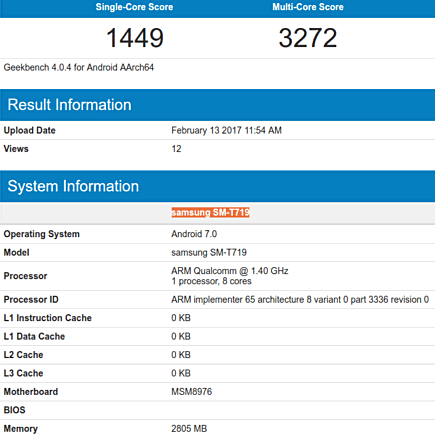Click the Multi-Core Score heading
Viewport: 435px width, 440px height.
click(308, 7)
